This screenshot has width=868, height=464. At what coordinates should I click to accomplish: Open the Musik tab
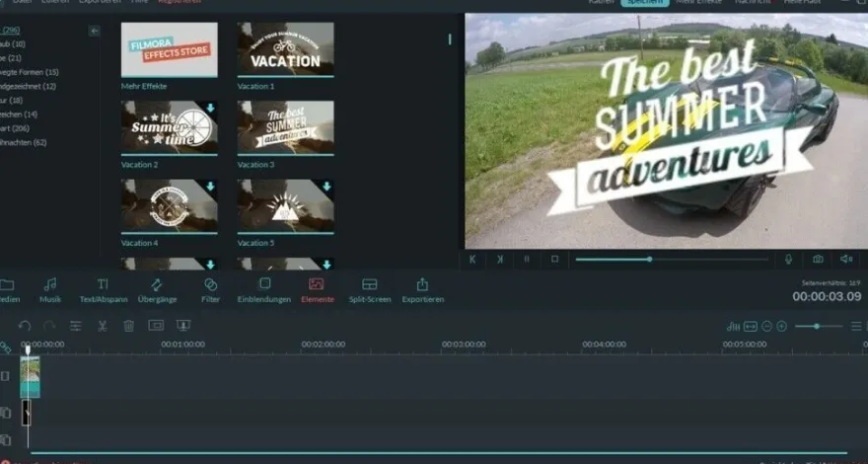[x=50, y=291]
